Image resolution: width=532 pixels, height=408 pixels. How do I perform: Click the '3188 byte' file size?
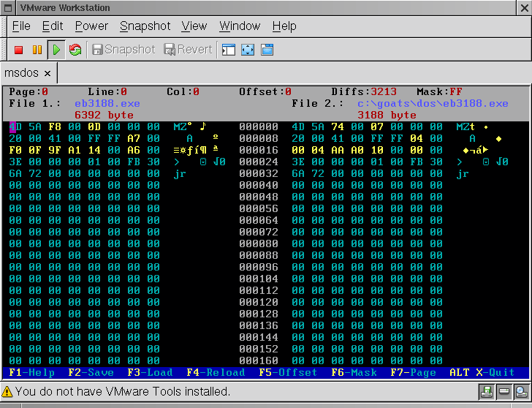click(387, 115)
